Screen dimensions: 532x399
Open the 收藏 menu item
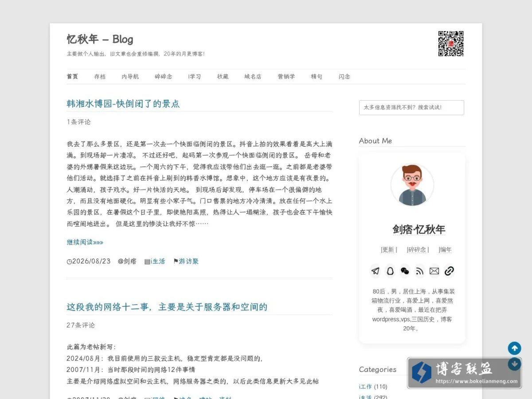[x=223, y=76]
